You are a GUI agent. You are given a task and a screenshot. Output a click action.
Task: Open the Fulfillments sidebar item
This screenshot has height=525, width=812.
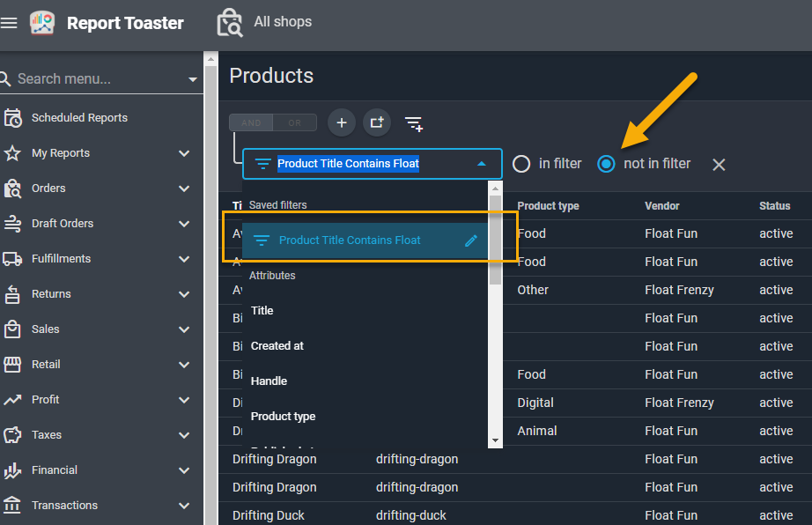61,259
